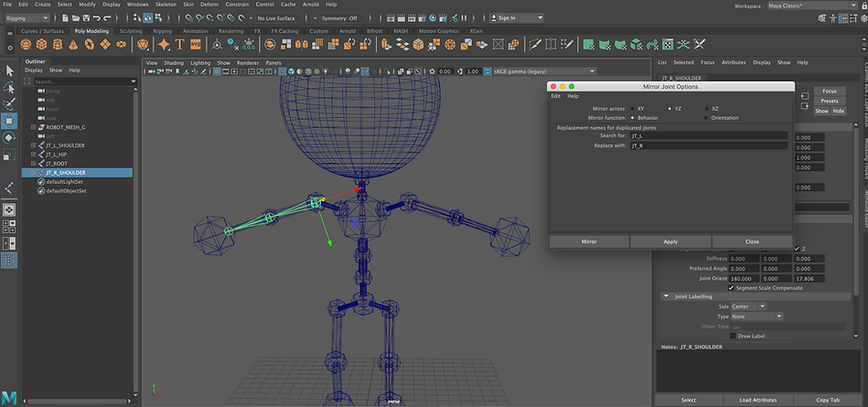Click the Replace with field containing JT_R
The image size is (868, 407).
[708, 145]
